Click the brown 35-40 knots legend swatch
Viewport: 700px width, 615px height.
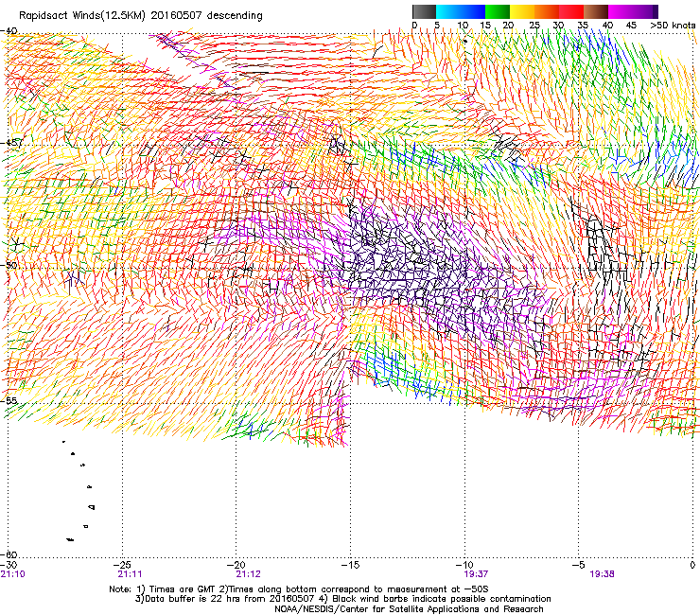coord(596,11)
